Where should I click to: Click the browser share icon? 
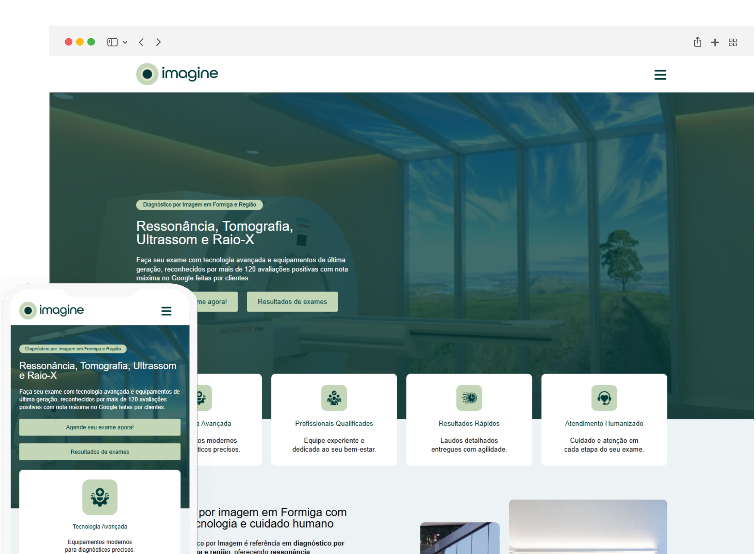(697, 42)
